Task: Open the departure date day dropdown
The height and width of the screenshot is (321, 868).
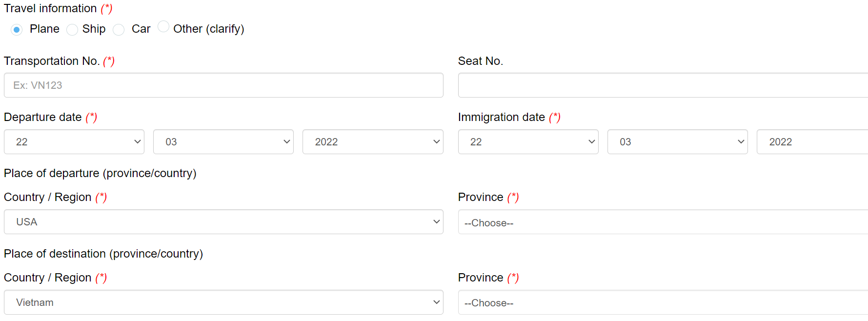Action: coord(74,142)
